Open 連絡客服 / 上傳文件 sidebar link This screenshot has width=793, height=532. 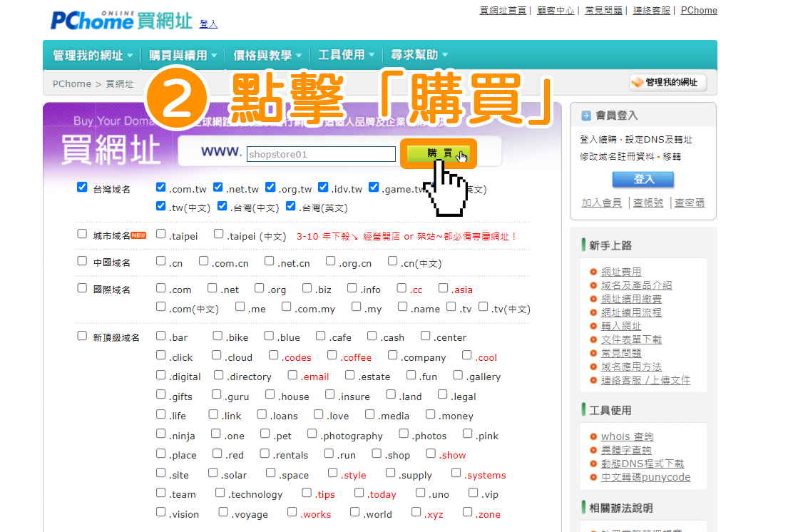(x=645, y=380)
